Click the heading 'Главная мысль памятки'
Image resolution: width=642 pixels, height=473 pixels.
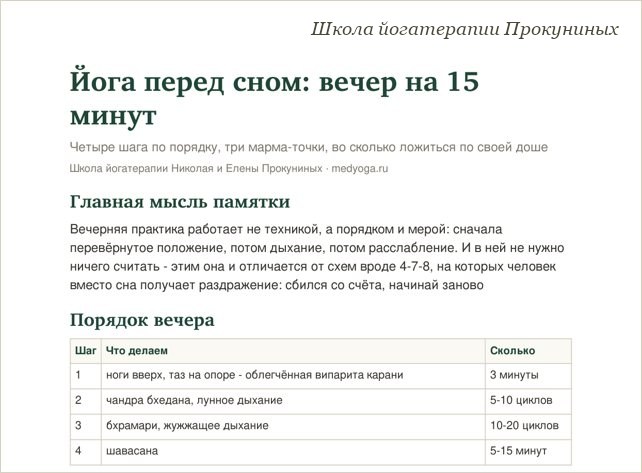180,201
